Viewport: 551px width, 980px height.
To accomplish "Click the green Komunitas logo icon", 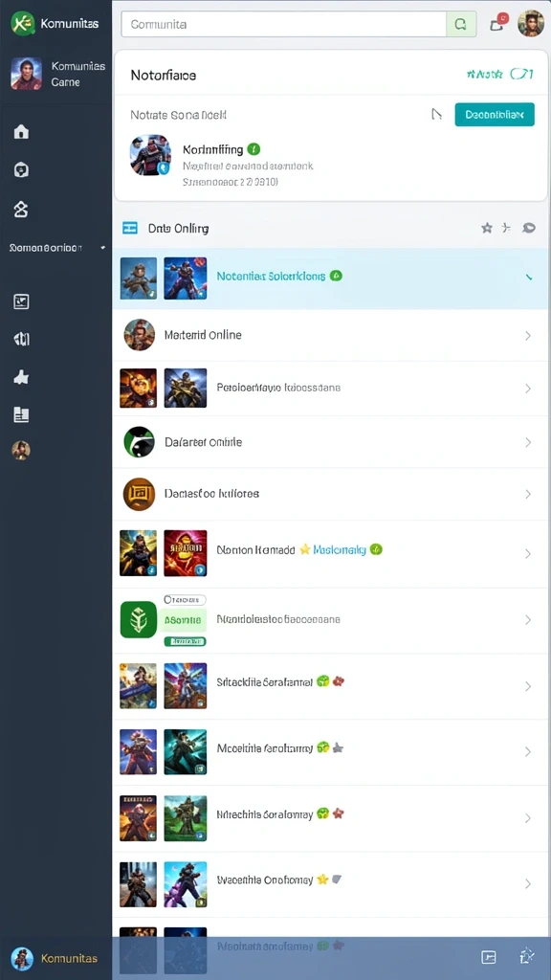I will tap(23, 24).
